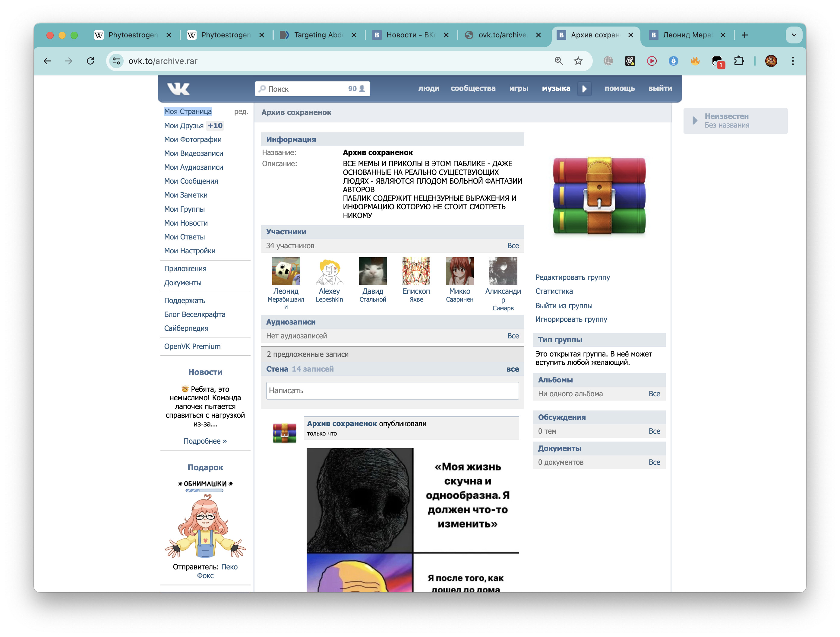Click the atom extension icon
Viewport: 840px width, 637px height.
(630, 61)
